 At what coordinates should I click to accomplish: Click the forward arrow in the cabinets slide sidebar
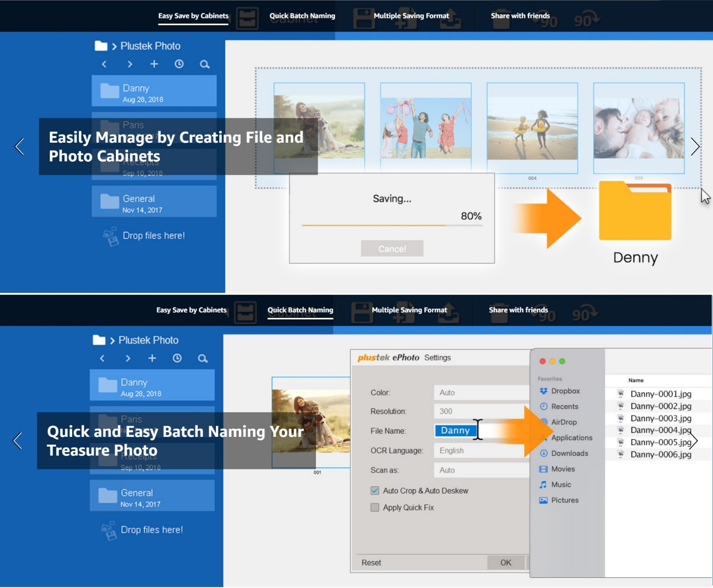click(130, 64)
